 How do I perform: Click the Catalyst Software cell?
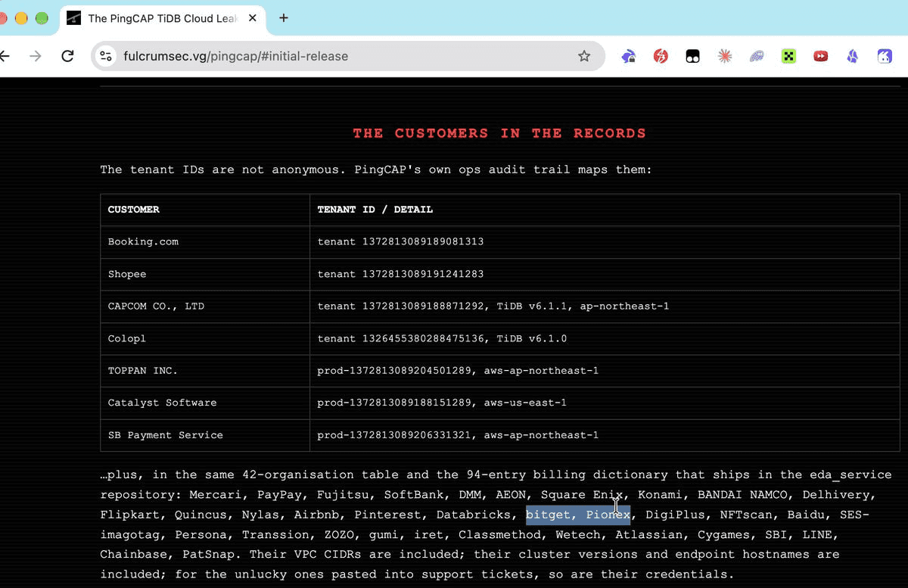pyautogui.click(x=205, y=403)
